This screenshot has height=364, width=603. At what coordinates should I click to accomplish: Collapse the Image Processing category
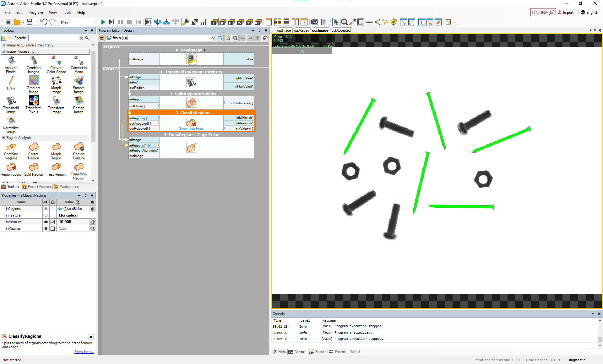[3, 51]
